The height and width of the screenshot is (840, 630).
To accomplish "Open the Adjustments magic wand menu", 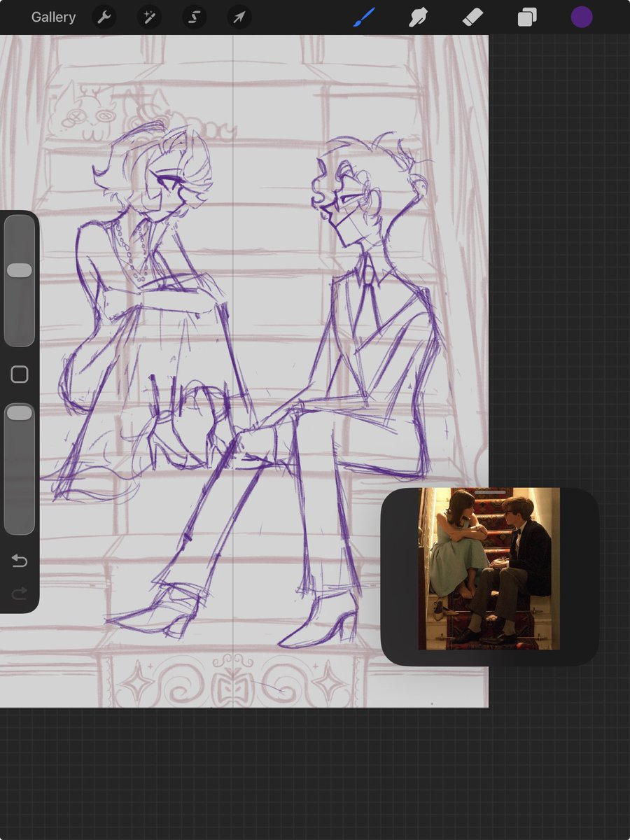I will [x=148, y=17].
